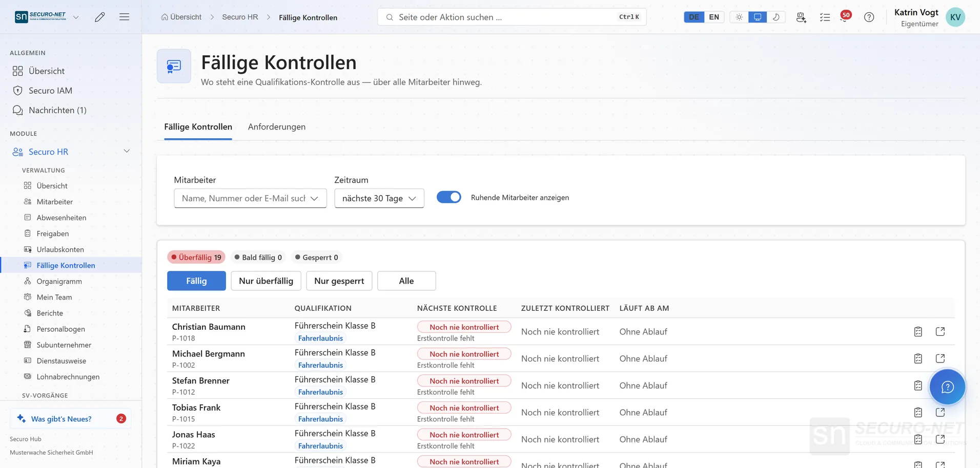The height and width of the screenshot is (468, 980).
Task: Switch language to EN
Action: click(714, 17)
